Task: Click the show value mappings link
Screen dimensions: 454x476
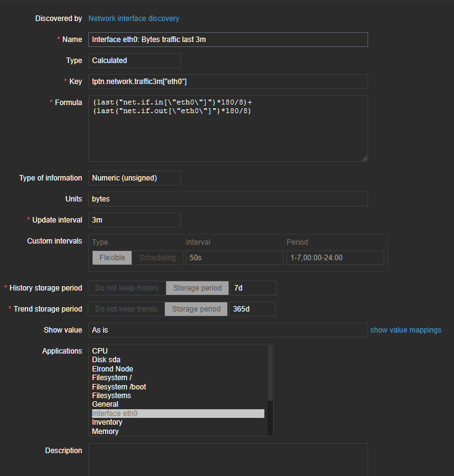Action: [x=405, y=330]
